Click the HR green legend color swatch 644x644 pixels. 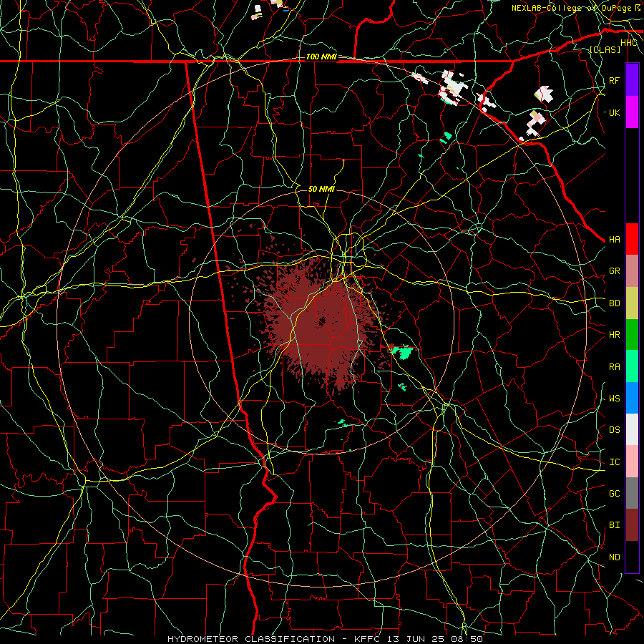632,335
